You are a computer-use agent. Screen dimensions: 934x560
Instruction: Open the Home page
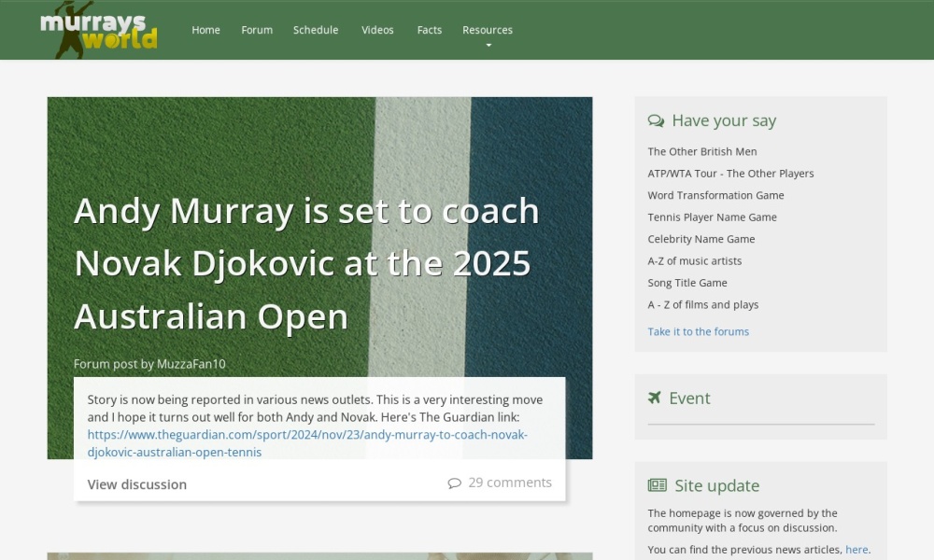click(205, 30)
